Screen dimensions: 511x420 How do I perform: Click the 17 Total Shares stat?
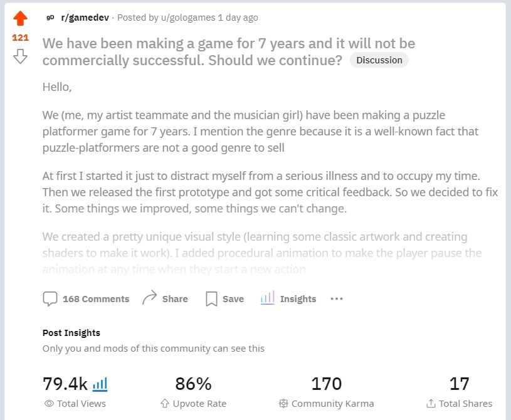click(x=459, y=384)
